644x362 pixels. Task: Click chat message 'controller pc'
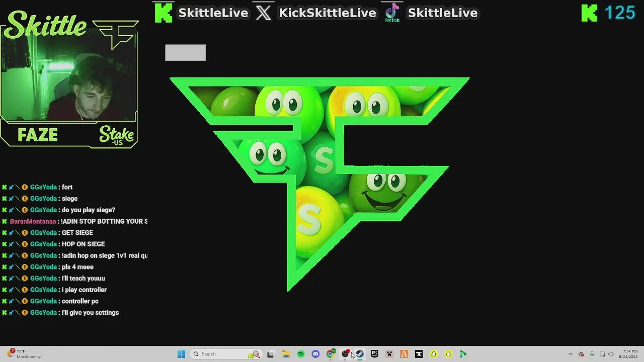point(80,301)
